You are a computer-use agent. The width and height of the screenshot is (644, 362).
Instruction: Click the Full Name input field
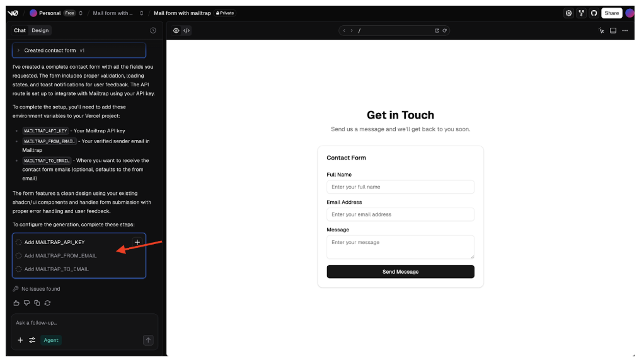(x=400, y=187)
